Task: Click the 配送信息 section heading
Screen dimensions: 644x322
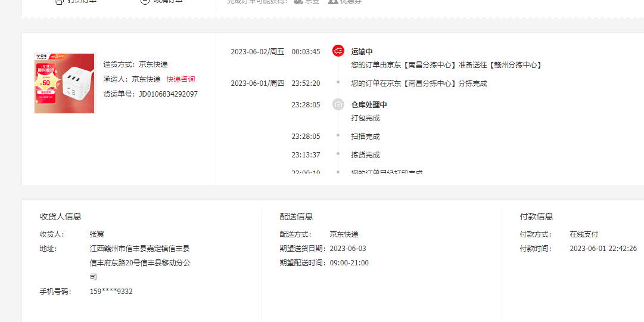Action: 297,216
